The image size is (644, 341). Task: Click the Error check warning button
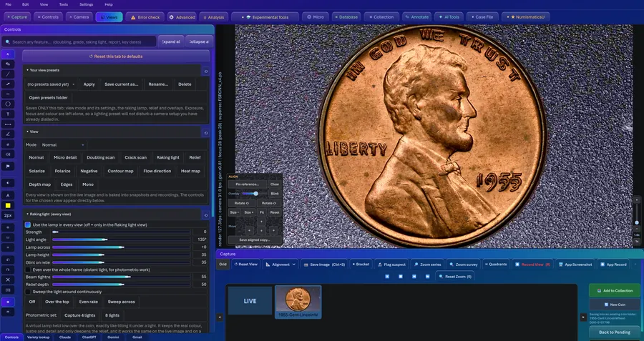(145, 17)
